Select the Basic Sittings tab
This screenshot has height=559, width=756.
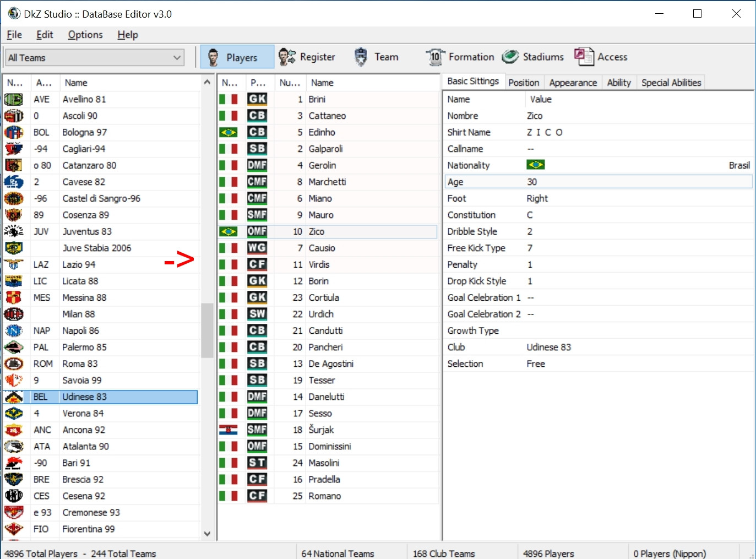[x=473, y=82]
